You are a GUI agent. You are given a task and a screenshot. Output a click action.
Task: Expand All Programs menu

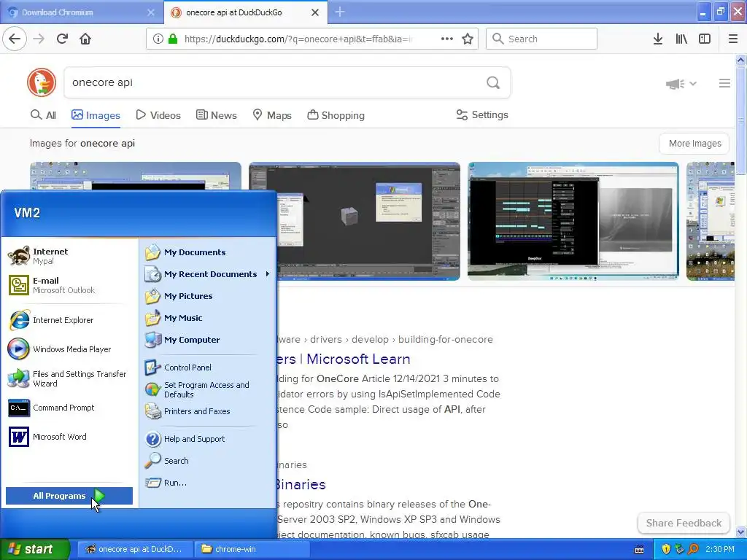[x=69, y=496]
